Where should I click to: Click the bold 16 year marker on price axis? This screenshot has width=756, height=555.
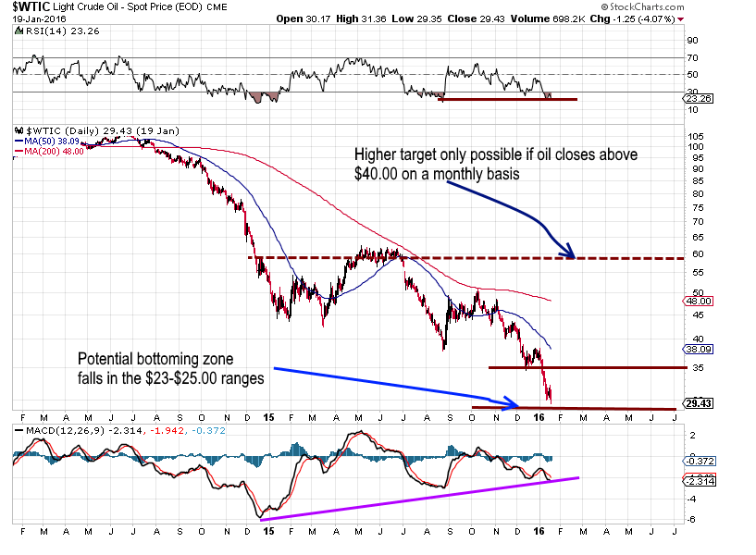pos(539,418)
